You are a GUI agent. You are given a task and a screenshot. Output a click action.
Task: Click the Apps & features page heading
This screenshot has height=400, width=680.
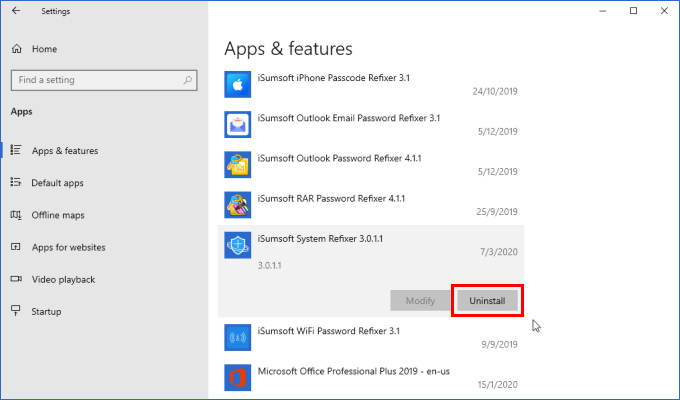click(288, 49)
